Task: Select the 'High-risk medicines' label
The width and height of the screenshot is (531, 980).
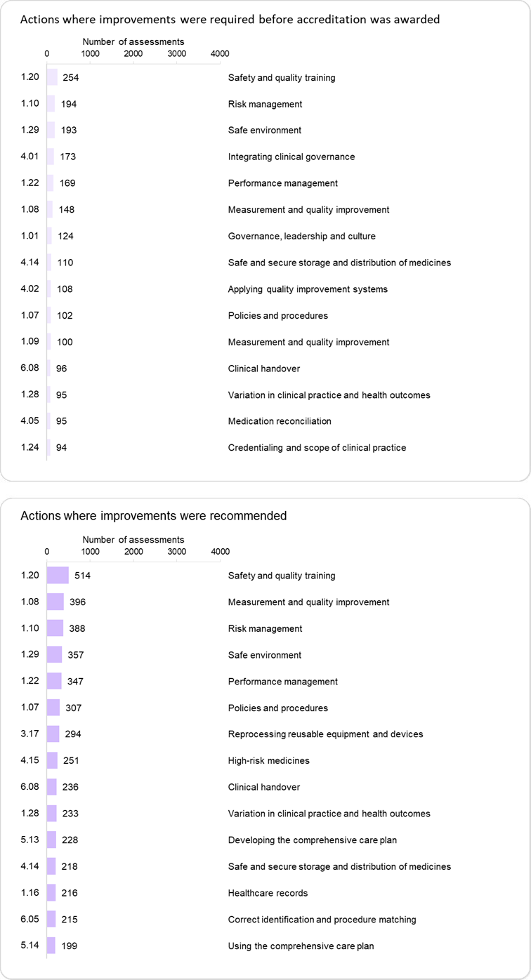Action: click(x=268, y=761)
